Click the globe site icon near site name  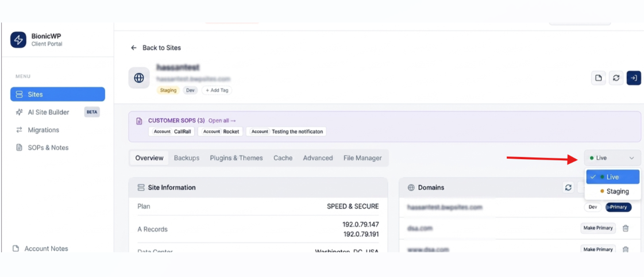[x=139, y=78]
